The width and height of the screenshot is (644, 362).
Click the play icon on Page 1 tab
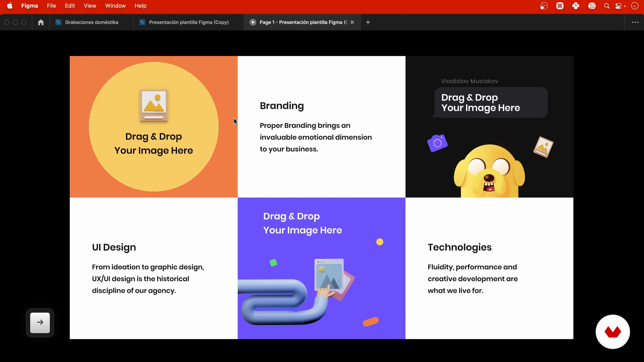click(253, 22)
